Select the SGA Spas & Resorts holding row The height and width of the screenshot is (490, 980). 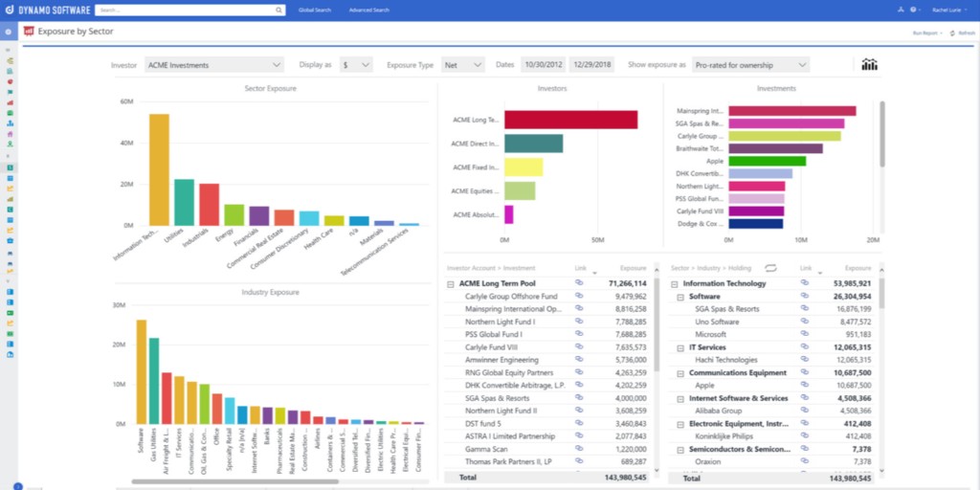[770, 309]
